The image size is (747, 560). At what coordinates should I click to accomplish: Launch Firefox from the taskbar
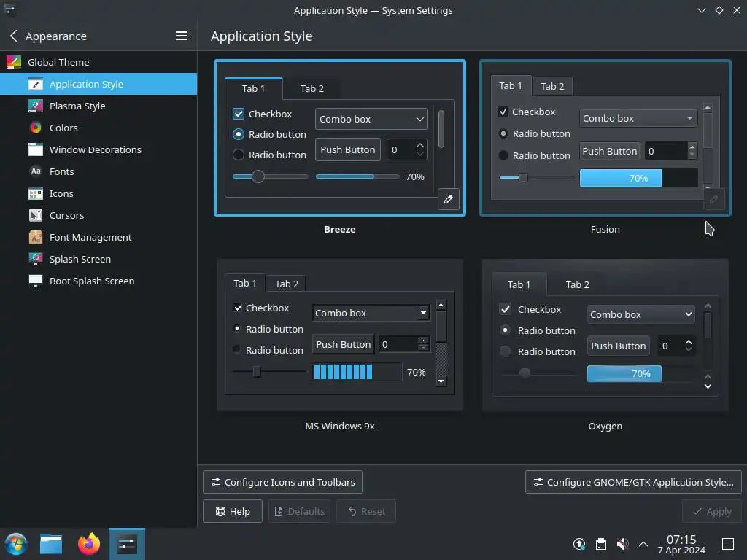pyautogui.click(x=89, y=544)
